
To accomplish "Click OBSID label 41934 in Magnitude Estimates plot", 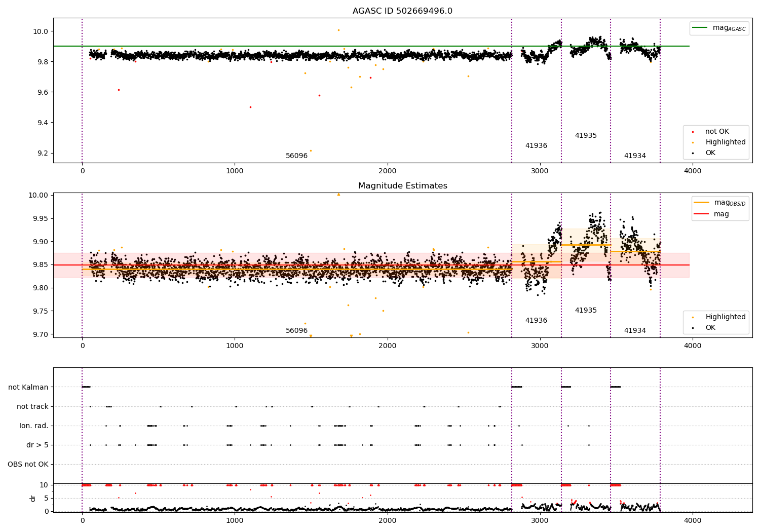I will click(x=635, y=331).
